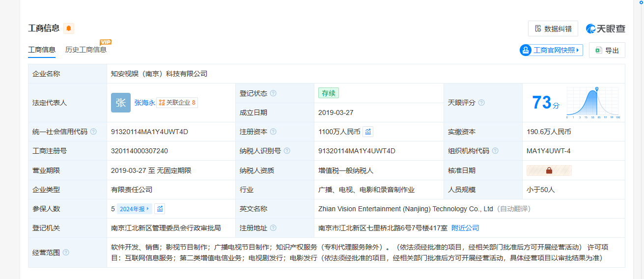Click the business term 2019-03-27 至 无固定期限

(x=151, y=170)
